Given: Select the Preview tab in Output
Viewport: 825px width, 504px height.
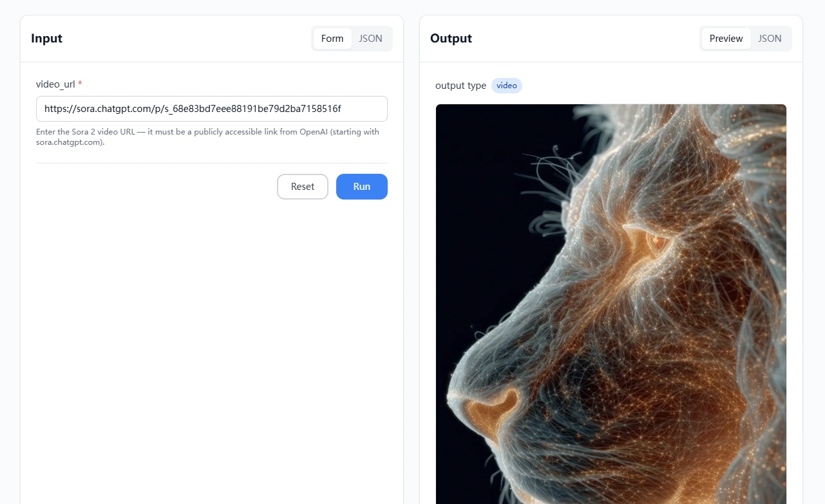Looking at the screenshot, I should click(x=726, y=39).
